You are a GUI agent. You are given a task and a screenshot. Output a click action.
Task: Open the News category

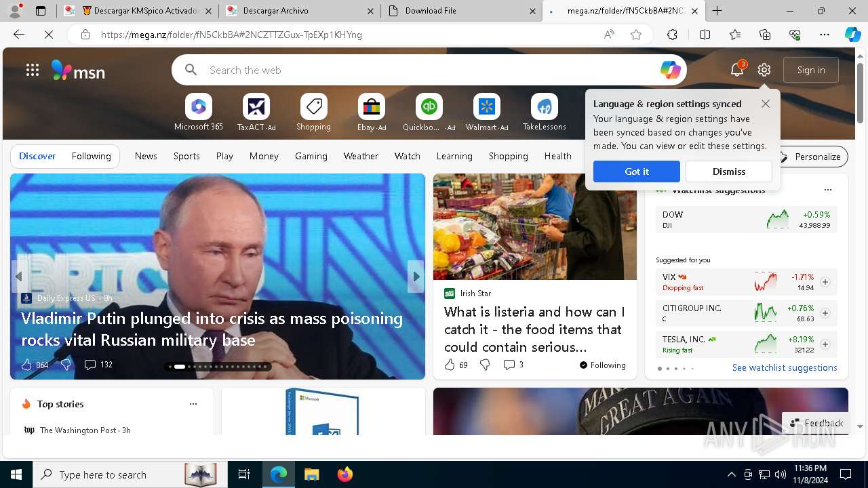(146, 156)
